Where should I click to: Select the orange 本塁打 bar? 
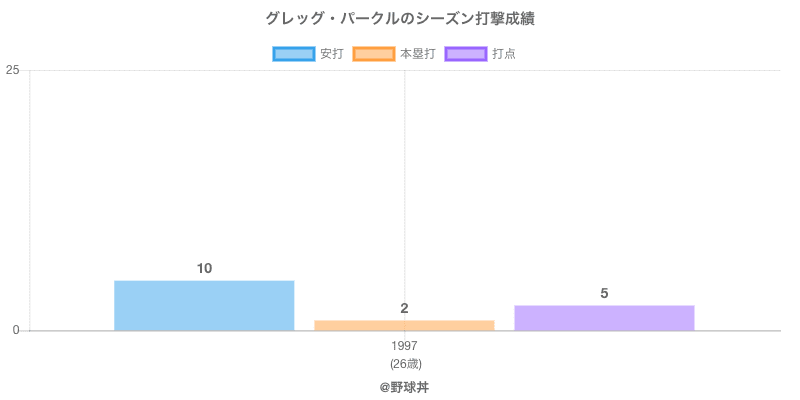(404, 325)
